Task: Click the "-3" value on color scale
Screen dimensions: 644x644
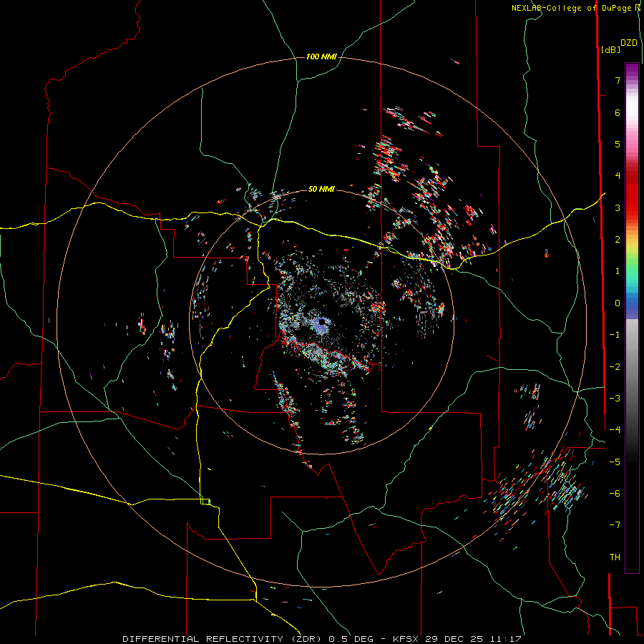Action: point(615,399)
